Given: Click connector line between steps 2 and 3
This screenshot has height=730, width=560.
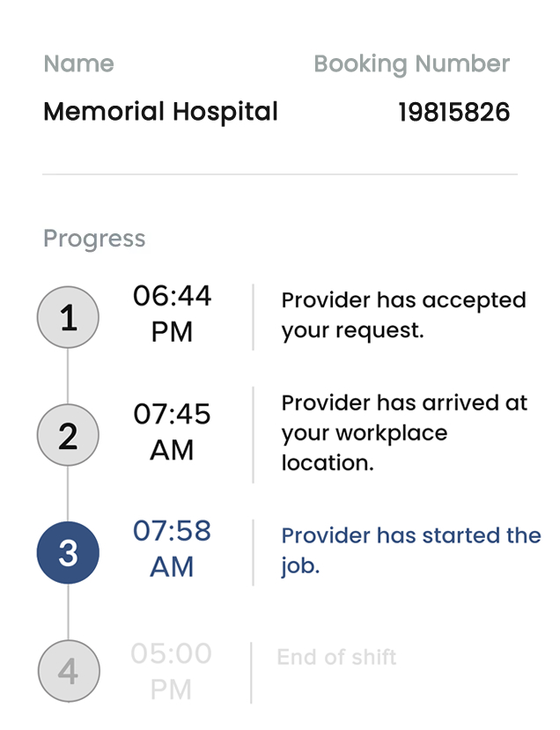Looking at the screenshot, I should (x=68, y=494).
